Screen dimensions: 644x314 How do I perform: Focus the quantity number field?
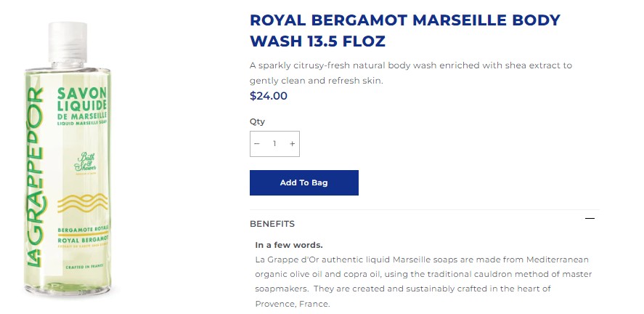point(274,143)
